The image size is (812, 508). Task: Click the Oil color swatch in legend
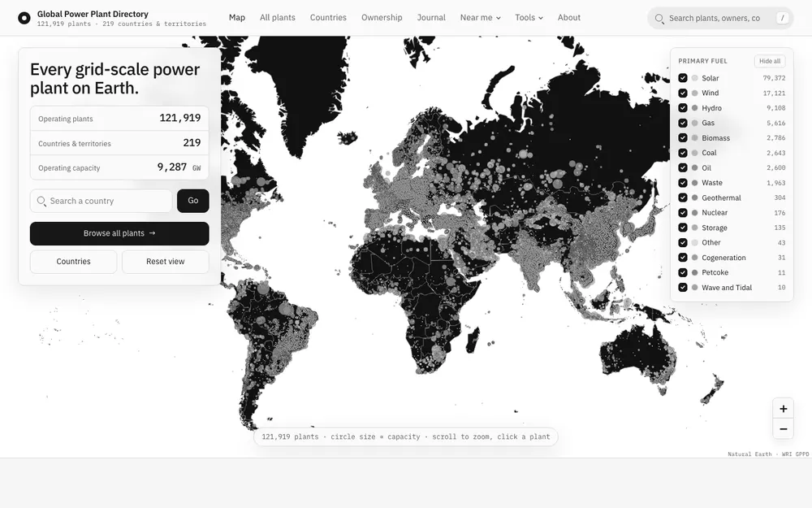pos(694,168)
